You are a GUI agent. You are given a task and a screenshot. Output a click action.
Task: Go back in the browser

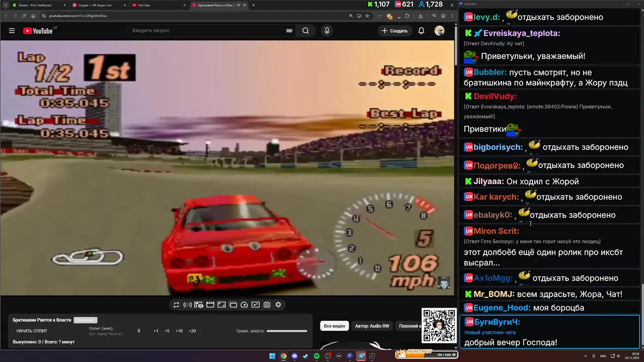[6, 16]
